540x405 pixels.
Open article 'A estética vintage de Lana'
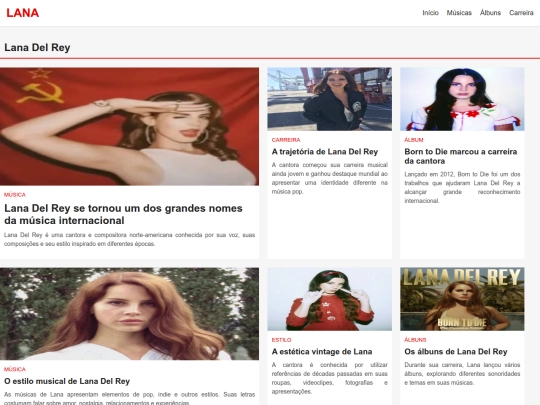pyautogui.click(x=322, y=352)
